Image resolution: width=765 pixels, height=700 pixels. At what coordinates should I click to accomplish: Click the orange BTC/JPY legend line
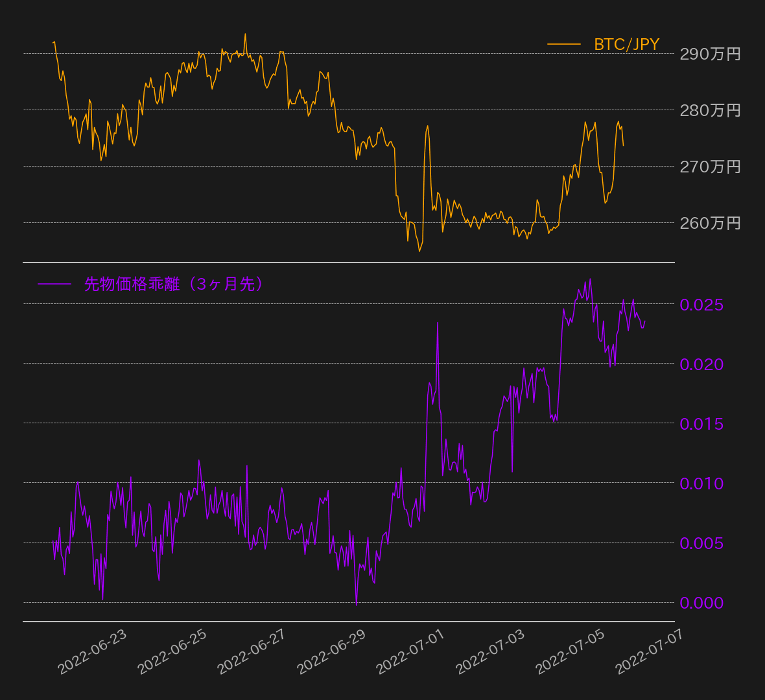[563, 44]
